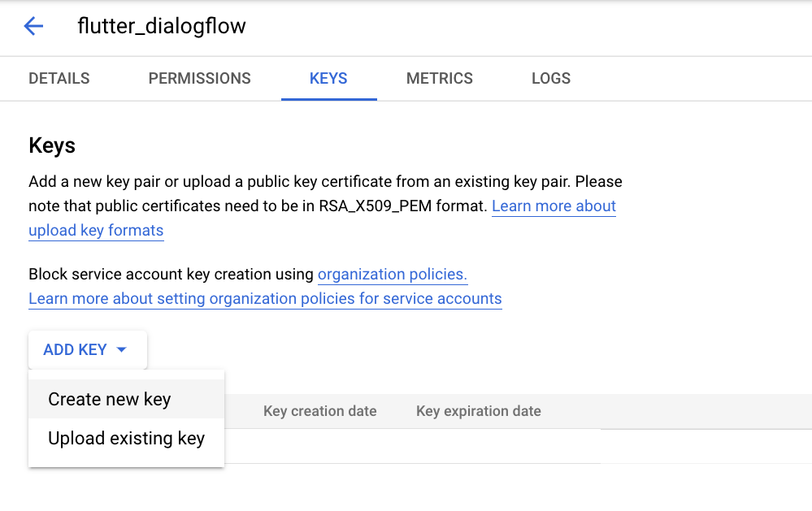Image resolution: width=812 pixels, height=511 pixels.
Task: Click the back arrow to leave flutter_dialogflow
Action: [33, 26]
